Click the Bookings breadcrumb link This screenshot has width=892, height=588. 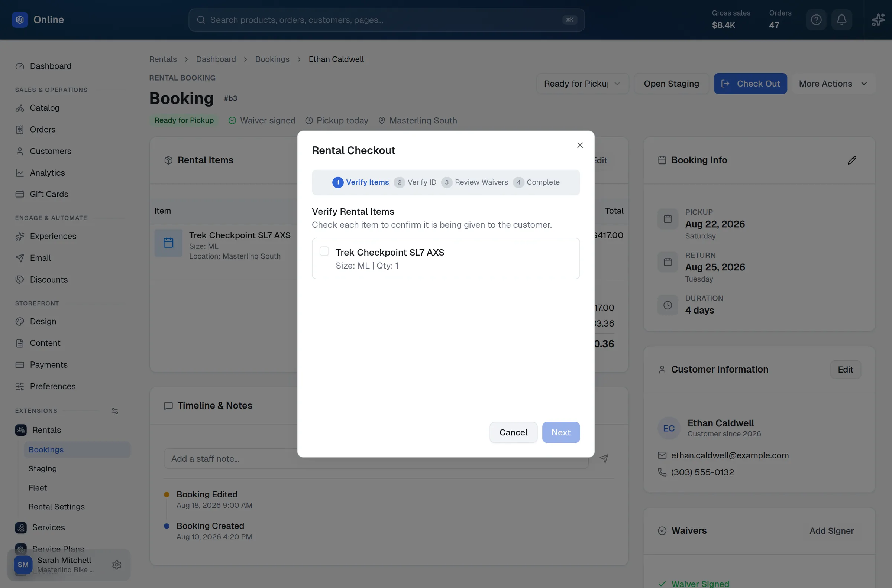click(272, 59)
